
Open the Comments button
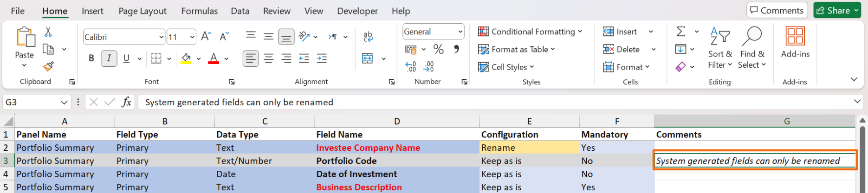click(777, 10)
